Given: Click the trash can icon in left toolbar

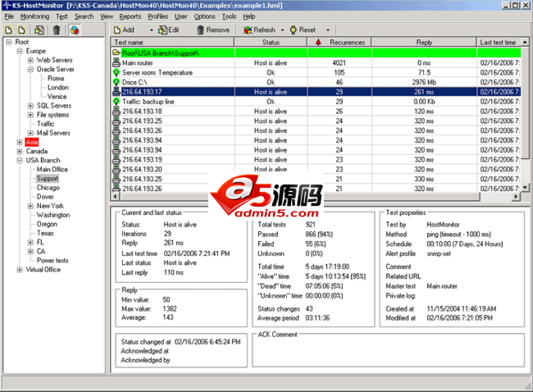Looking at the screenshot, I should 57,30.
